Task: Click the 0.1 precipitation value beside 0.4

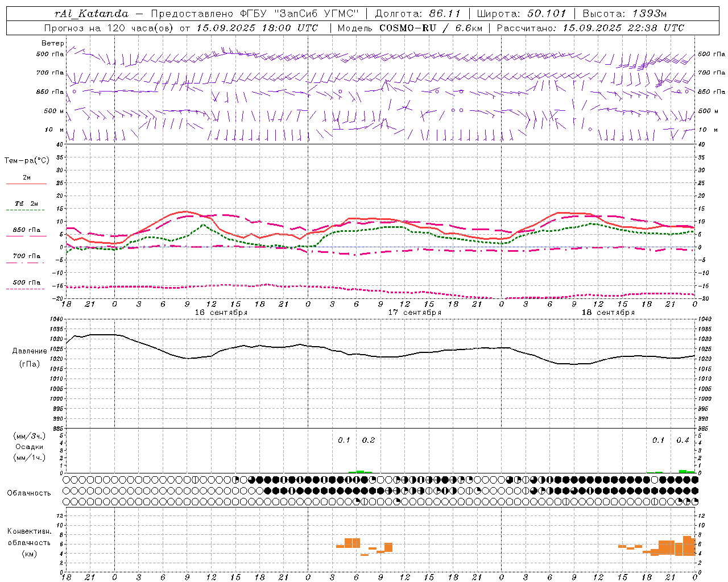Action: pyautogui.click(x=658, y=440)
